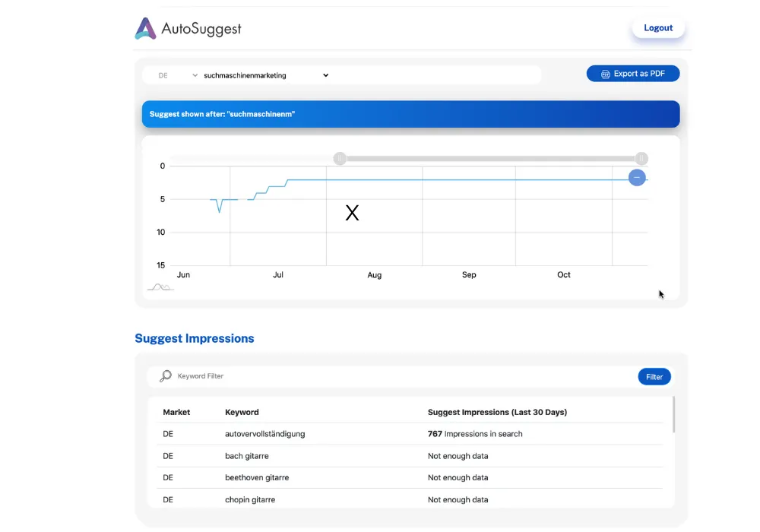760x532 pixels.
Task: Click the Logout button
Action: point(657,28)
